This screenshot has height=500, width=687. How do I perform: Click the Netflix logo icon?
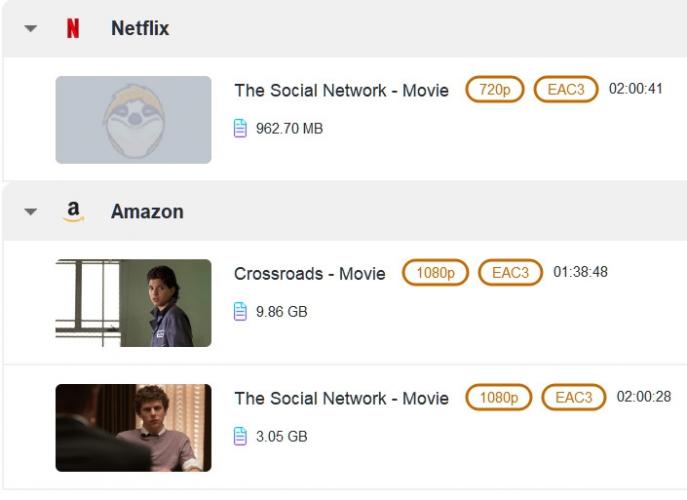pyautogui.click(x=73, y=29)
